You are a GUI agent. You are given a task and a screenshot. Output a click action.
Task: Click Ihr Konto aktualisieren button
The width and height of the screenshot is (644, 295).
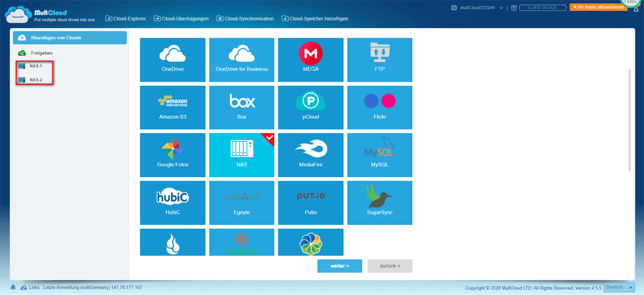pyautogui.click(x=598, y=7)
